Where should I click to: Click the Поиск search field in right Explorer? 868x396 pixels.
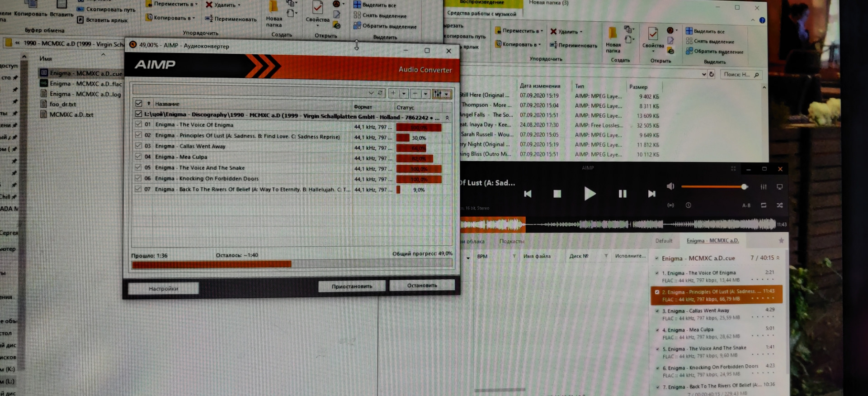coord(740,75)
